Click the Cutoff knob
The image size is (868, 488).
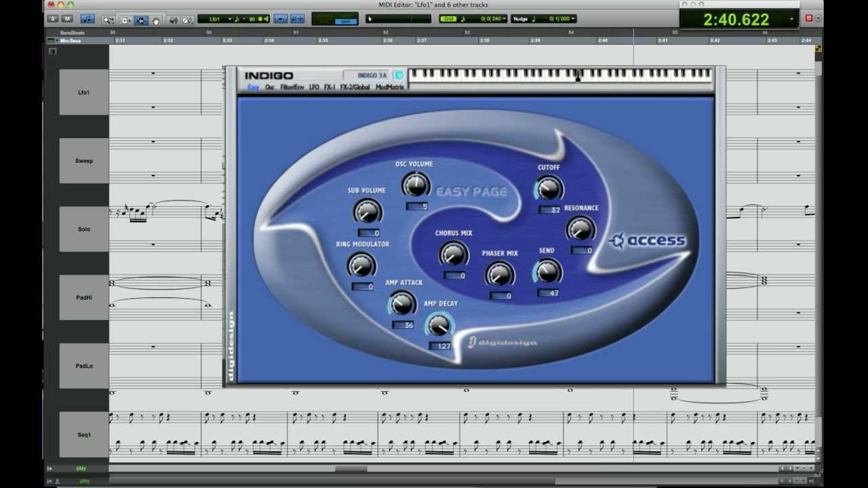pyautogui.click(x=549, y=188)
